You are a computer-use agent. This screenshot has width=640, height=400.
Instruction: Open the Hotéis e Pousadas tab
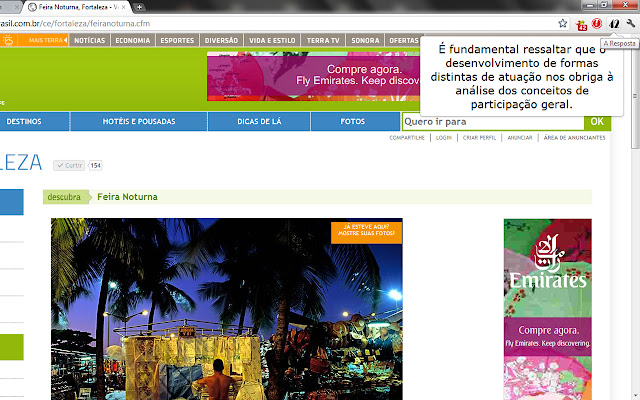click(x=139, y=122)
